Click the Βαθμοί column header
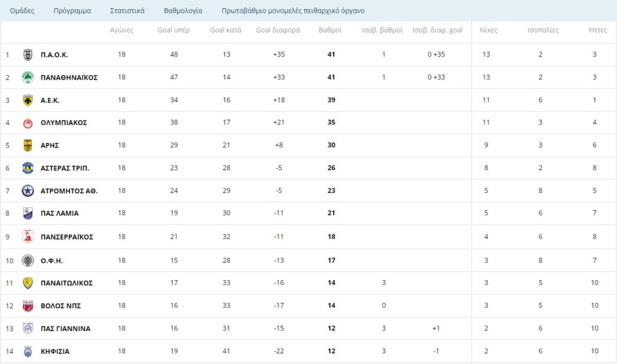617x364 pixels. point(331,30)
